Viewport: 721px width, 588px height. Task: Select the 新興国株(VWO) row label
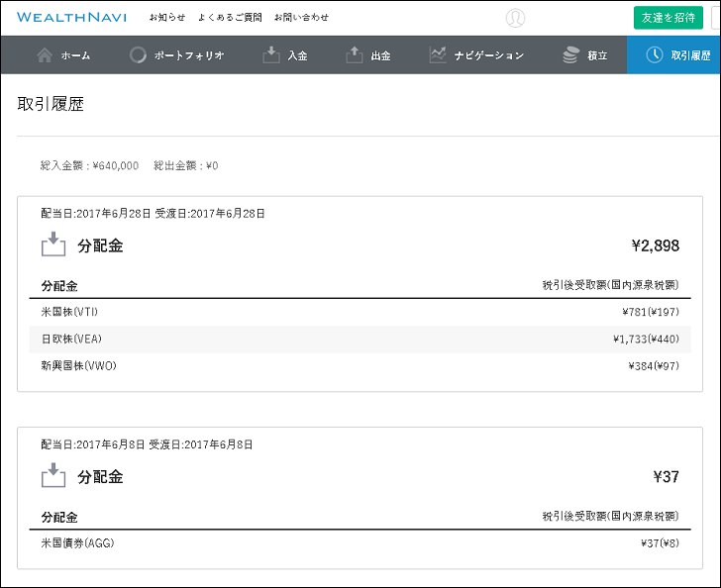(78, 366)
